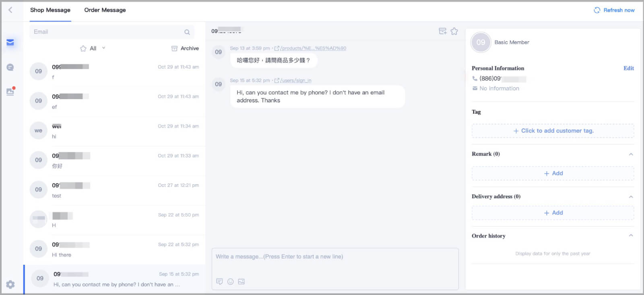This screenshot has width=644, height=295.
Task: Open the chat bubble sidebar icon
Action: pos(10,67)
